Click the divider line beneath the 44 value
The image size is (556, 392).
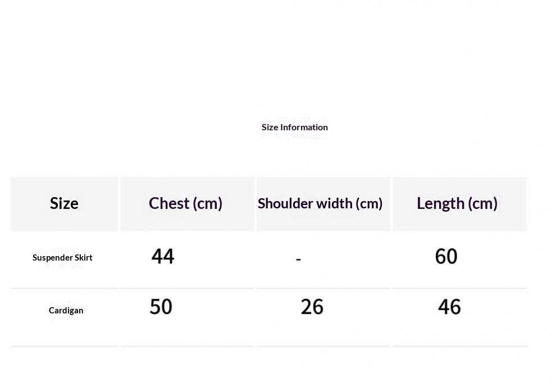(187, 289)
